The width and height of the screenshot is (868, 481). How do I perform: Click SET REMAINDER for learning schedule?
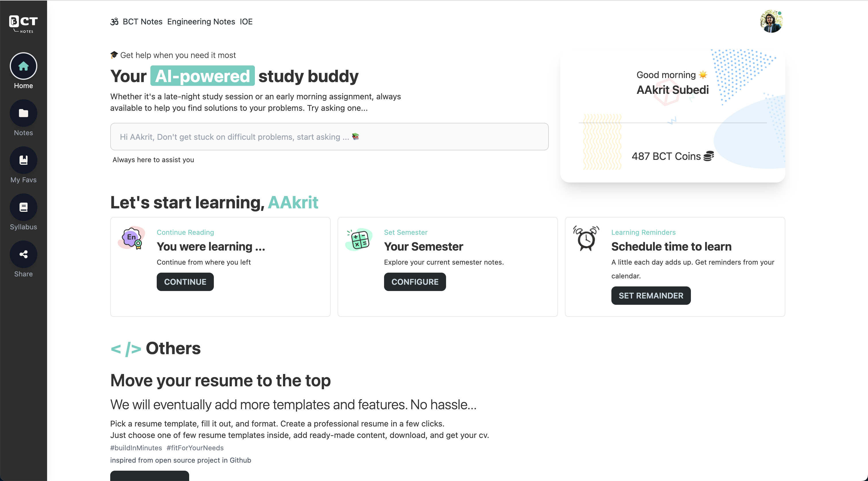click(x=651, y=295)
